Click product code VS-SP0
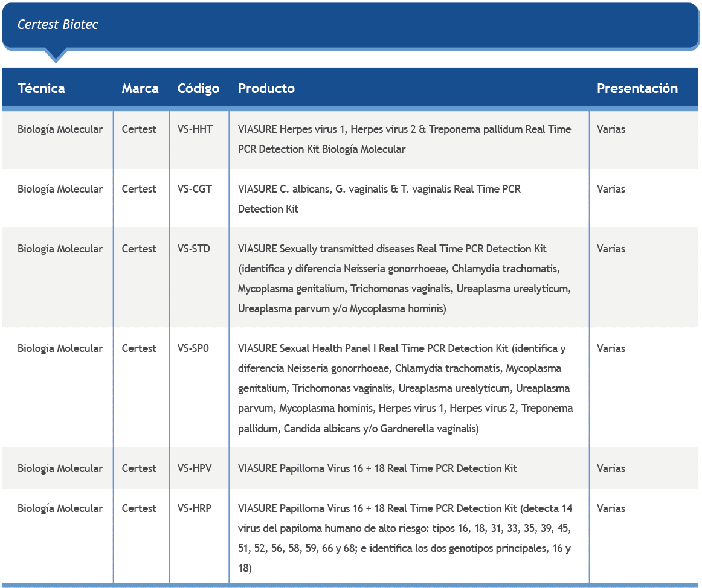Screen dimensions: 702x588 coord(193,348)
